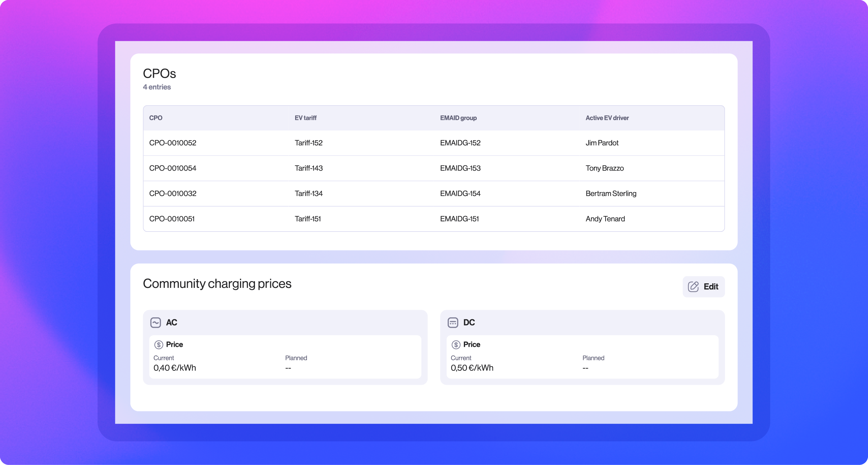Screen dimensions: 868x465
Task: Click driver name Jim Pardot
Action: tap(602, 142)
